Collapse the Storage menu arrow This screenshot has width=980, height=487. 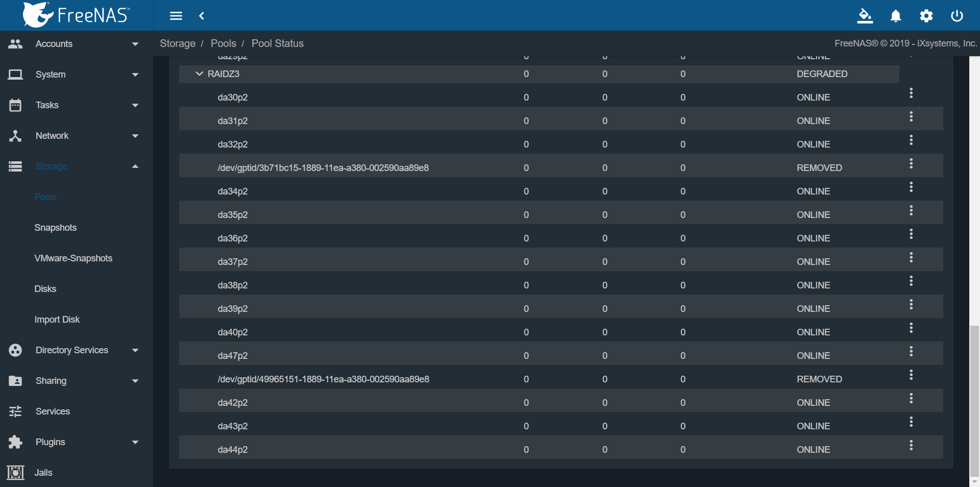coord(135,166)
